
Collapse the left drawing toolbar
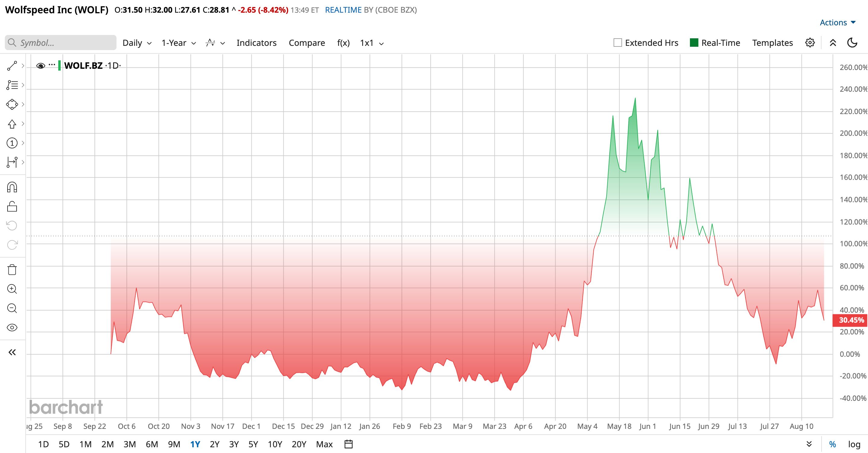point(12,352)
